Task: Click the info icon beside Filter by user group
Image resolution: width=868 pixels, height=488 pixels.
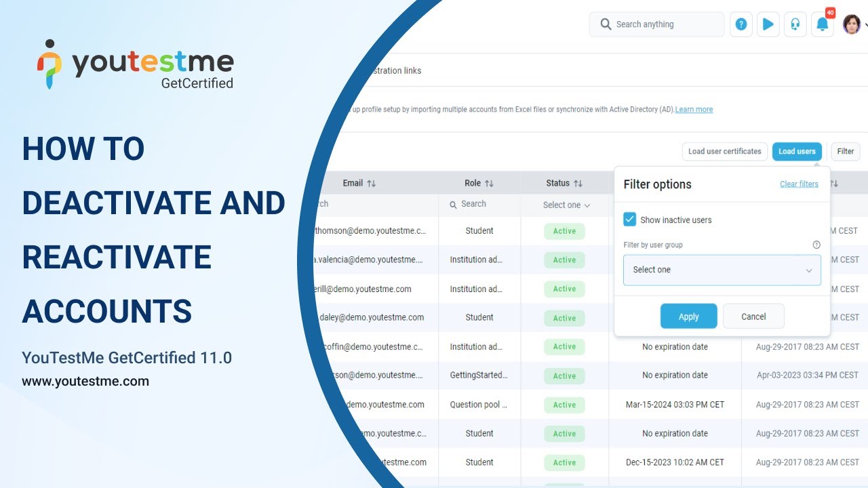Action: pos(816,245)
